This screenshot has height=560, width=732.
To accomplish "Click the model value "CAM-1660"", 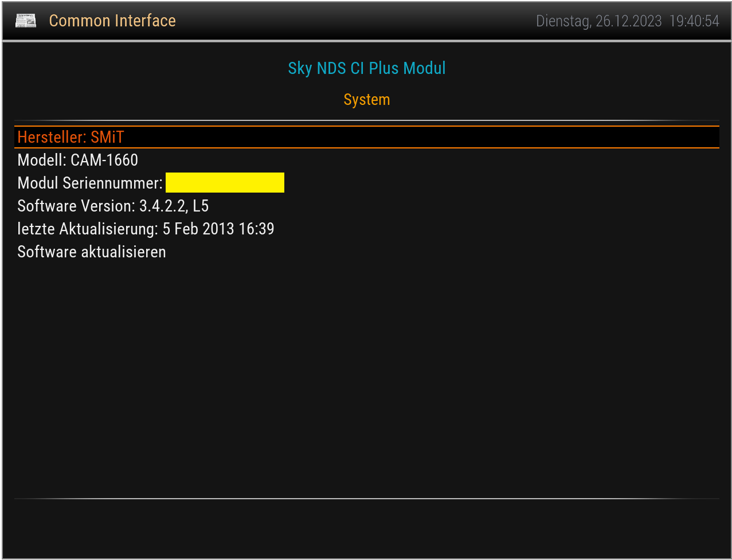I will [104, 160].
